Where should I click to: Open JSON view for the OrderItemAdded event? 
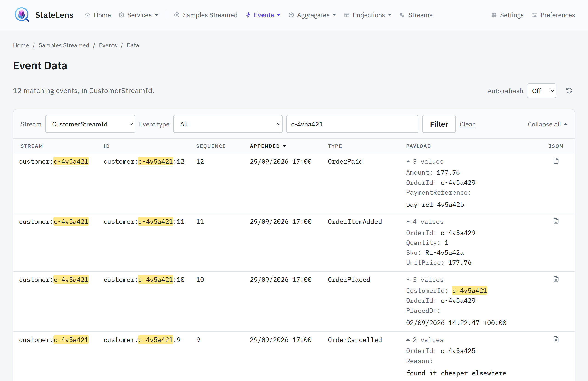pyautogui.click(x=556, y=221)
